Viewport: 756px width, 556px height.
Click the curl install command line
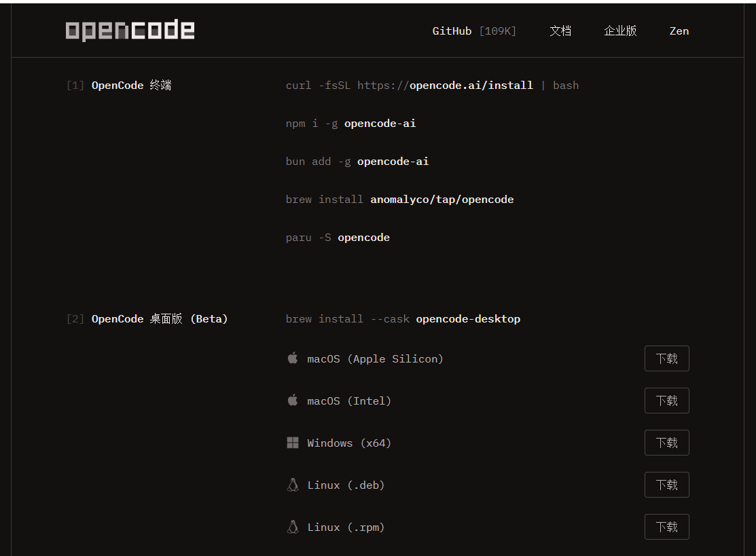pos(432,86)
